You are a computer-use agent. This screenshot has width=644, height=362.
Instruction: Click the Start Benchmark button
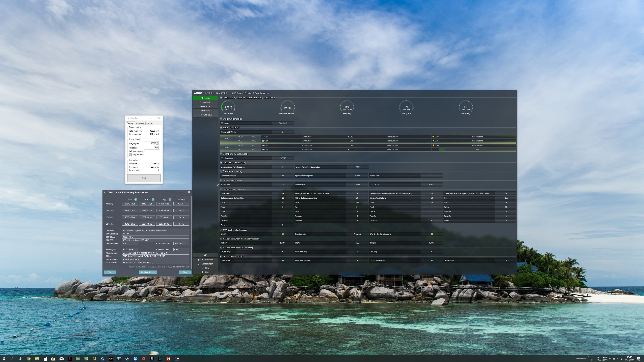point(148,272)
